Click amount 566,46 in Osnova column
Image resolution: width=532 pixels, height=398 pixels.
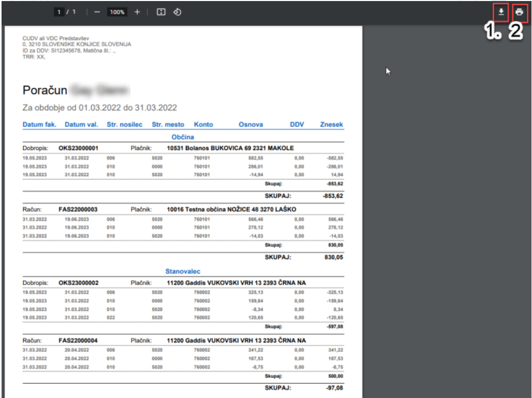pos(255,220)
